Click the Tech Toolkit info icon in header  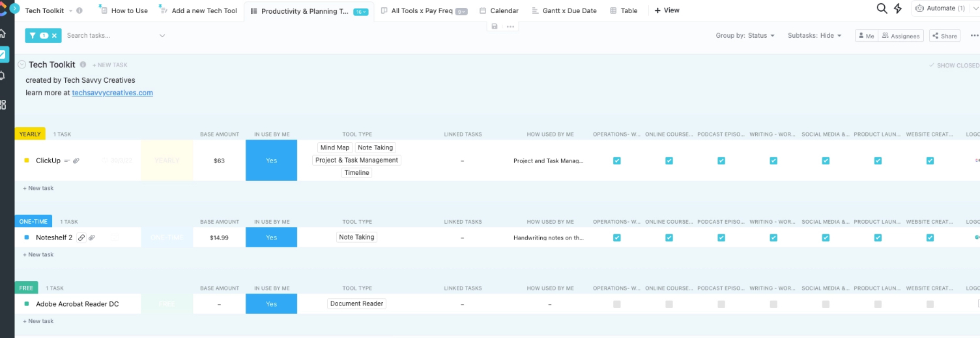coord(79,11)
